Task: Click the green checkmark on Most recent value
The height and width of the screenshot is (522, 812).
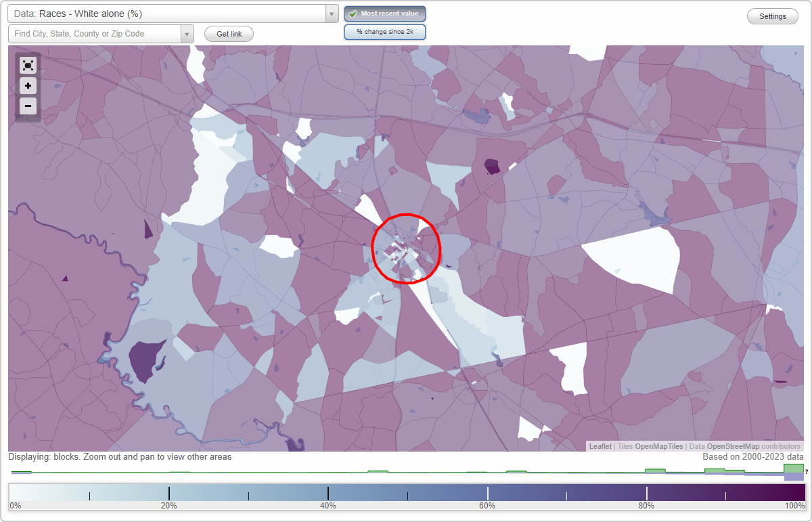Action: pos(354,13)
